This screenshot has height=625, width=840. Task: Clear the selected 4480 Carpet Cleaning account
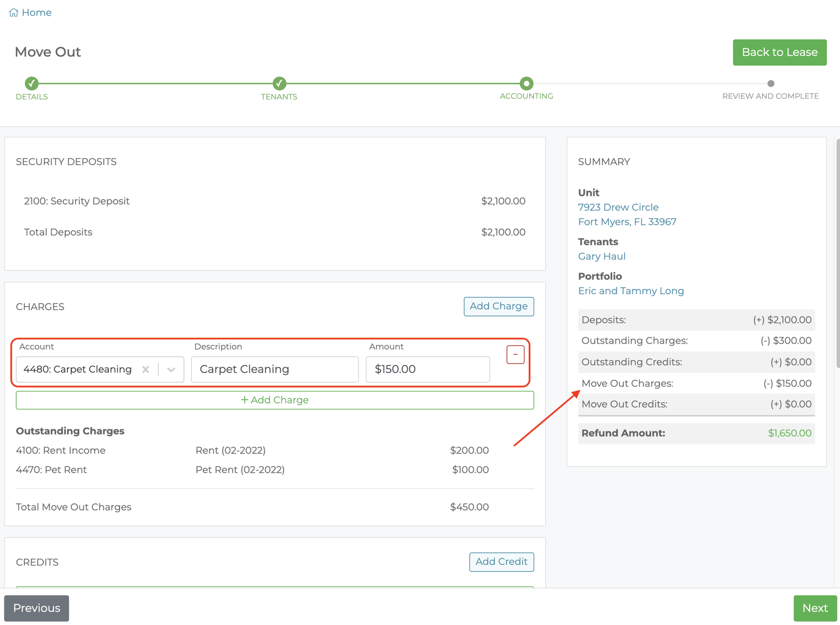[146, 369]
